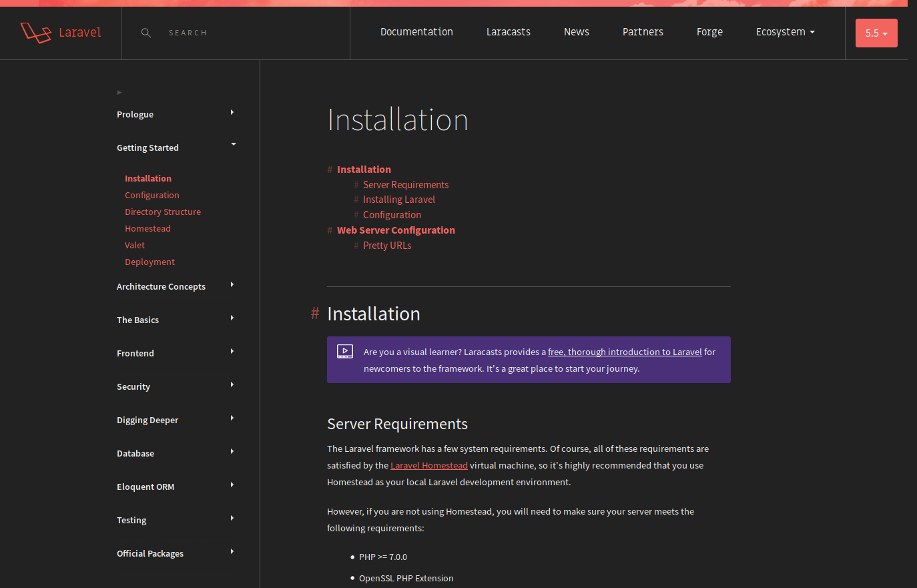Open the Laravel Homestead link

pos(429,465)
